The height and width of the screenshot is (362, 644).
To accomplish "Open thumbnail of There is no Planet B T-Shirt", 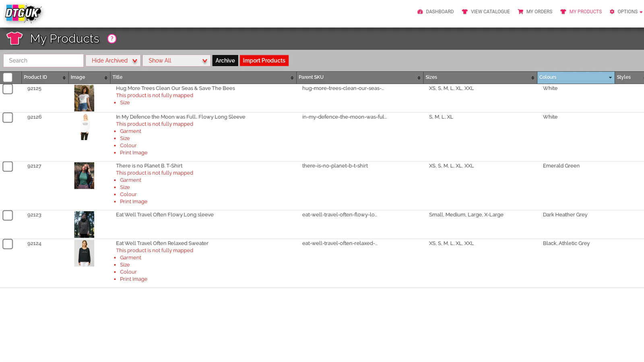I will click(x=84, y=176).
